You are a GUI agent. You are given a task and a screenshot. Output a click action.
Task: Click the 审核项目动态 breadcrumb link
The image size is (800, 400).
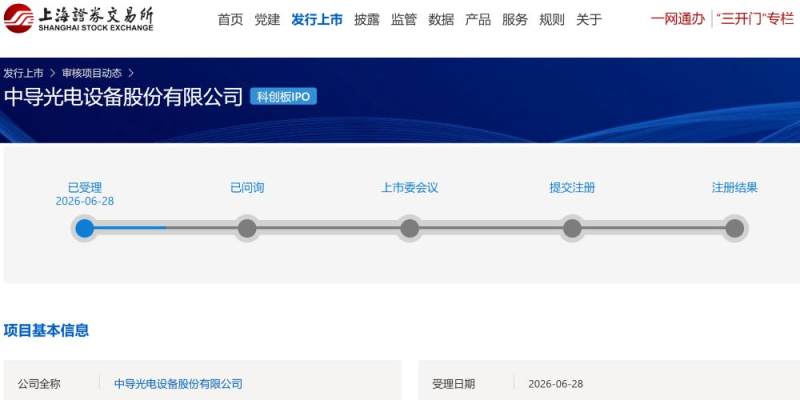(92, 73)
